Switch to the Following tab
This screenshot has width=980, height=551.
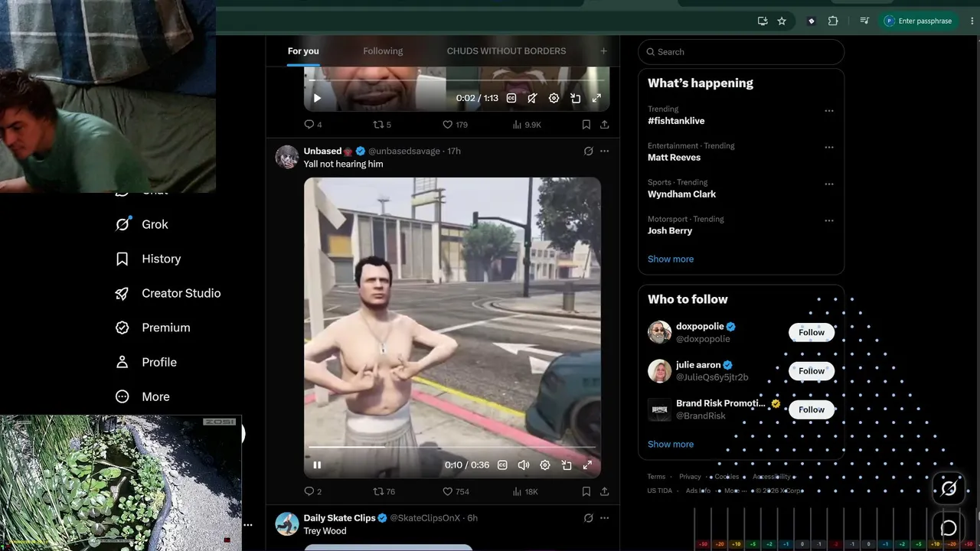(383, 51)
